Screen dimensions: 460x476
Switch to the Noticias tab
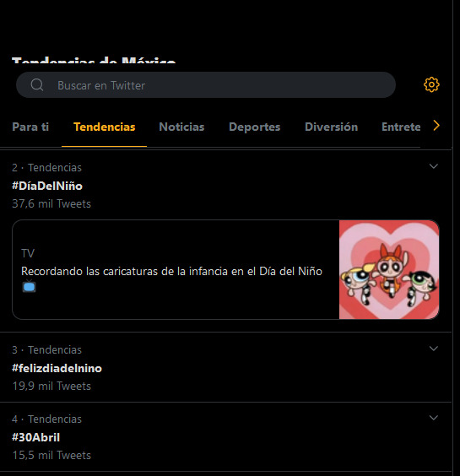[181, 127]
